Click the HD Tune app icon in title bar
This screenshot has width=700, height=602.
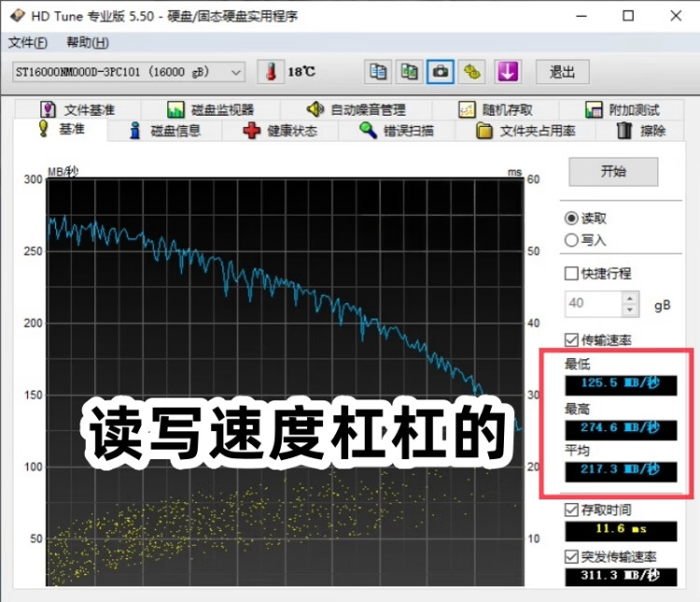coord(18,16)
